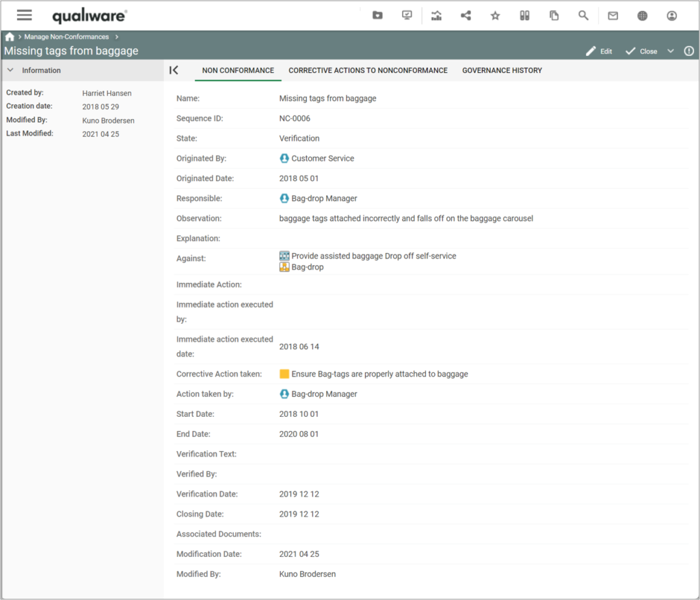Image resolution: width=700 pixels, height=600 pixels.
Task: Click the Manage Non-Conformances breadcrumb link
Action: pos(66,37)
